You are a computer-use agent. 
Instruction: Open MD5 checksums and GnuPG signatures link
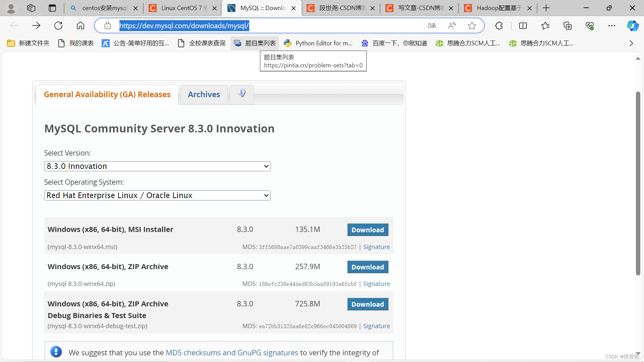pos(232,353)
